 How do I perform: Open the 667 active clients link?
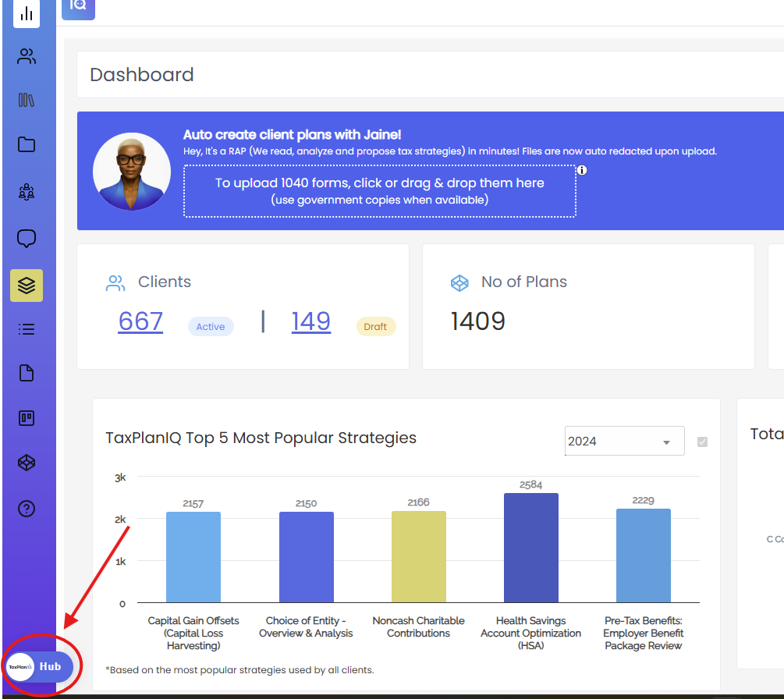[140, 321]
